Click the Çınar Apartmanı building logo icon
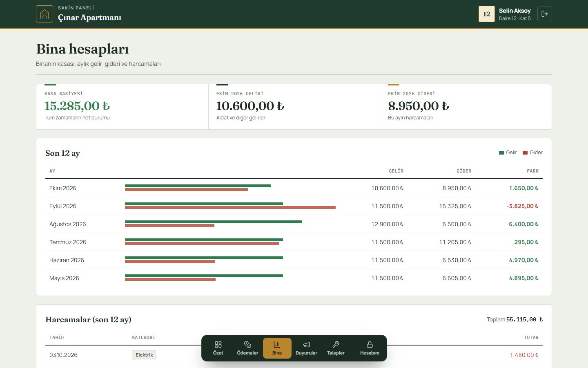The height and width of the screenshot is (368, 588). 45,14
